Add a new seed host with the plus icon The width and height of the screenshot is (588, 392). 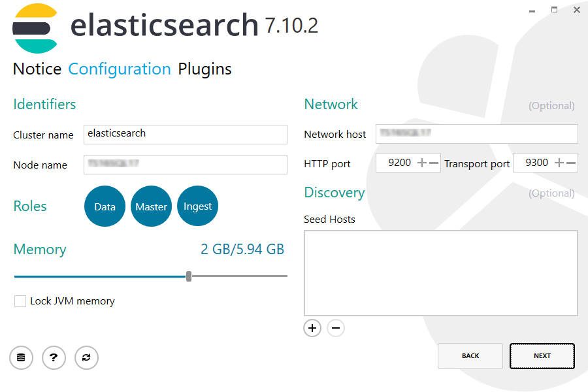[x=312, y=328]
